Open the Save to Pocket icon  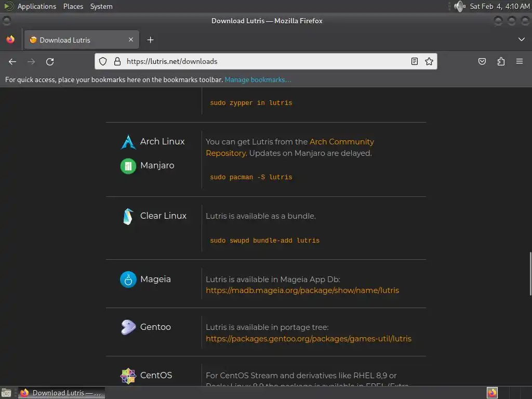pyautogui.click(x=482, y=61)
